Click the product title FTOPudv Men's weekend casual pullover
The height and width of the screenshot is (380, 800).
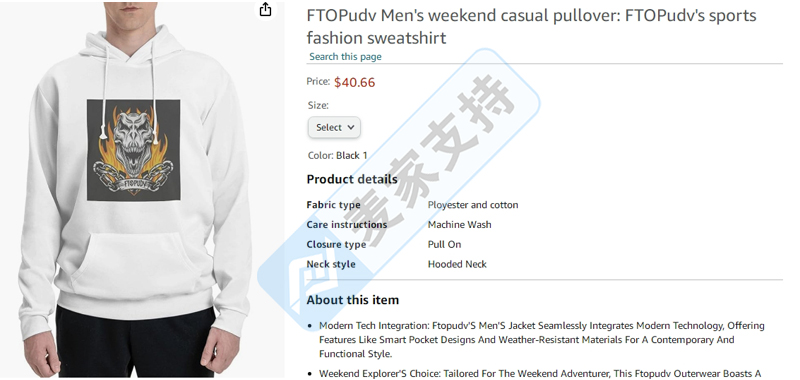[531, 27]
